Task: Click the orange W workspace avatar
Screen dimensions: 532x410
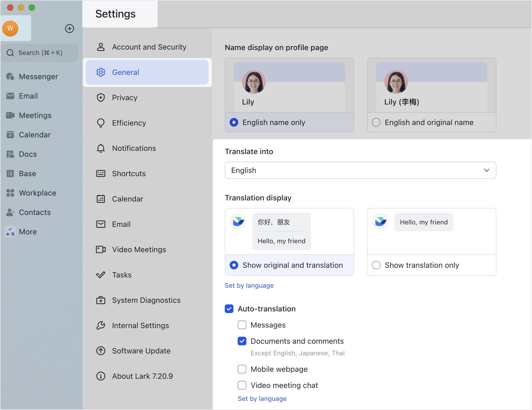Action: (x=10, y=28)
